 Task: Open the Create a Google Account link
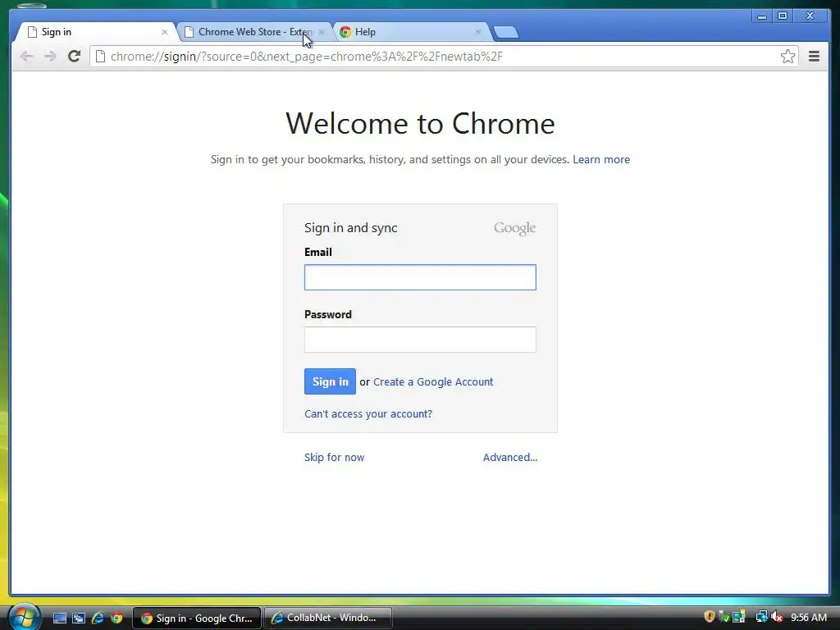pos(433,382)
